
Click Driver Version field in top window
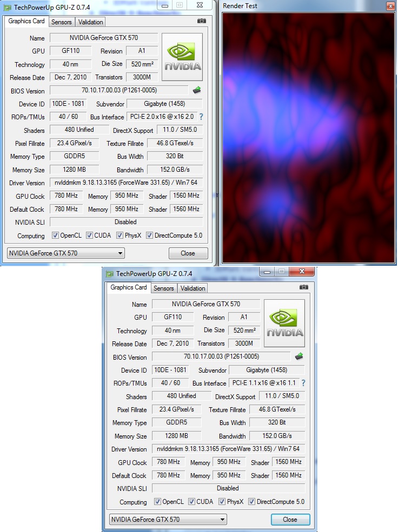(127, 183)
